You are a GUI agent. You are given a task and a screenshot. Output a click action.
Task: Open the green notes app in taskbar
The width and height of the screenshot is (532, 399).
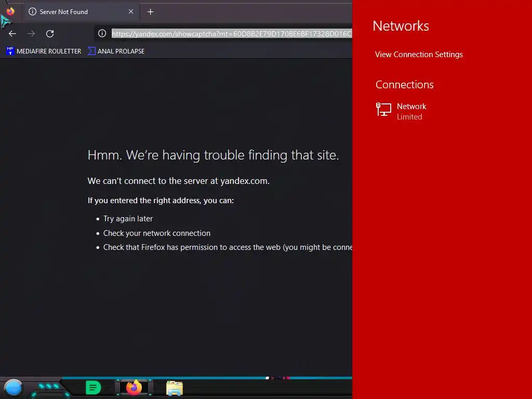click(x=94, y=388)
